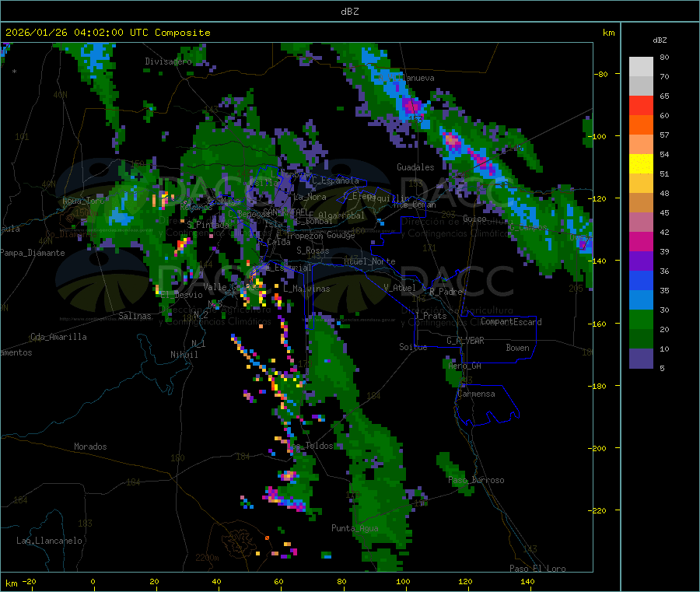700x592 pixels.
Task: Click the L_Malvinas map label
Action: 306,289
